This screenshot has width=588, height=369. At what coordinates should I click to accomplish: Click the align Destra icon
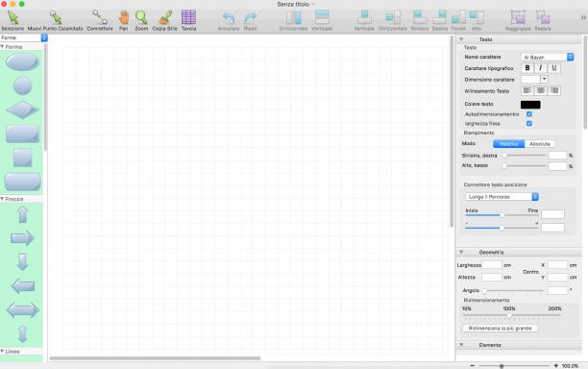(439, 17)
